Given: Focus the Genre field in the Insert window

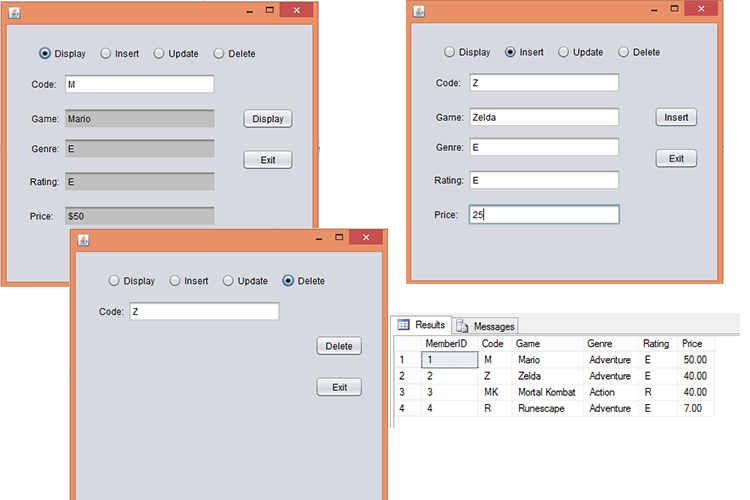Looking at the screenshot, I should (544, 147).
